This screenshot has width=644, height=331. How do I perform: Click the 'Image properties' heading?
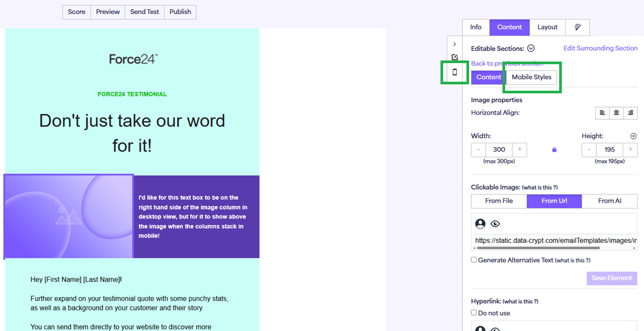pos(497,100)
